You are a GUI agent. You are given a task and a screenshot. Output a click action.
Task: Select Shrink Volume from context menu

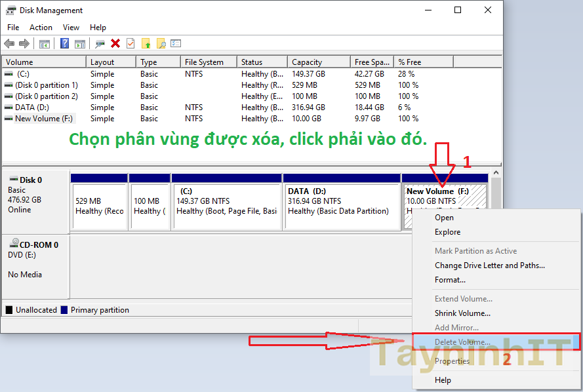pyautogui.click(x=462, y=313)
